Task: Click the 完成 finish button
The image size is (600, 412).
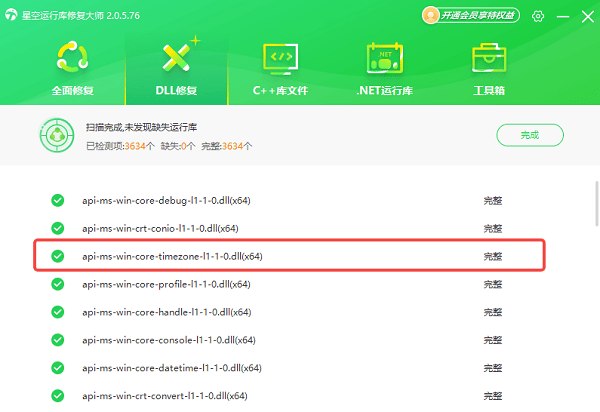Action: coord(530,135)
